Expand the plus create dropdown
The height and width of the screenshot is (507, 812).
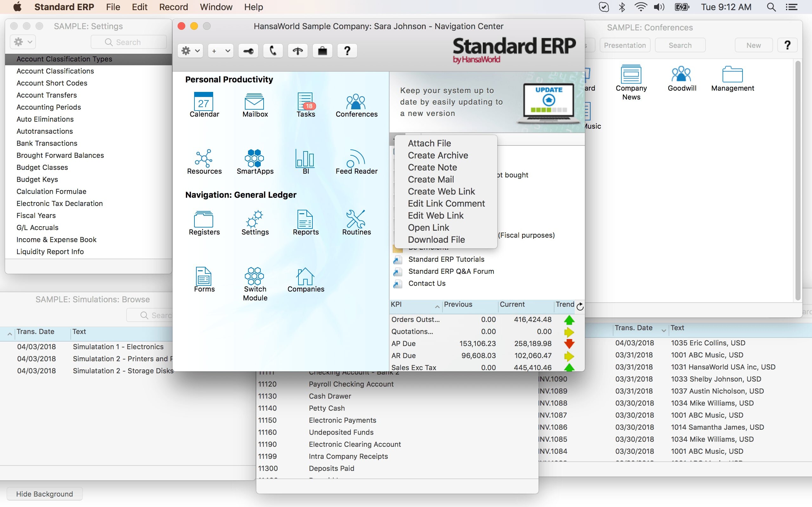tap(220, 51)
